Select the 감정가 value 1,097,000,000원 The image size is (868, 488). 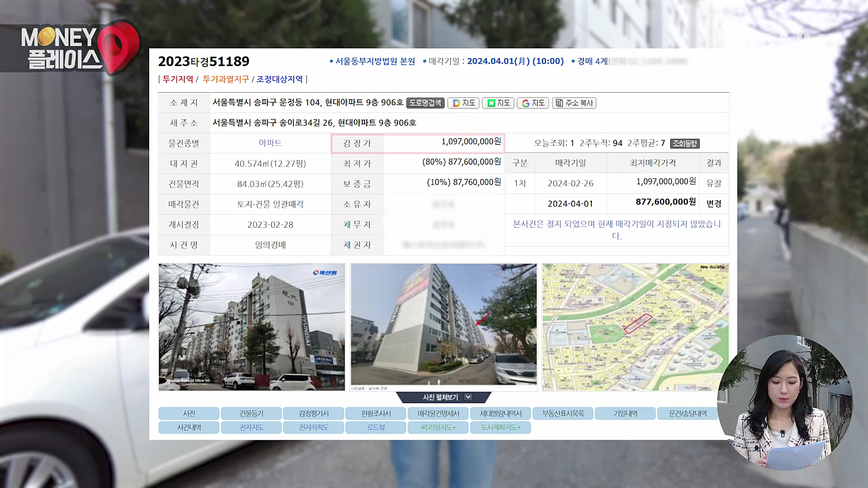(x=471, y=142)
